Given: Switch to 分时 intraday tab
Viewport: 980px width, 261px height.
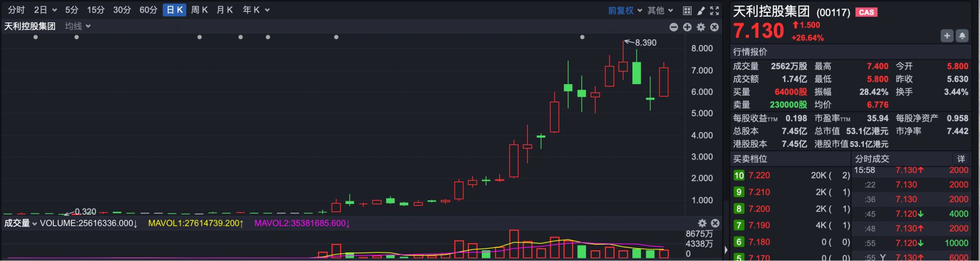Looking at the screenshot, I should 16,10.
